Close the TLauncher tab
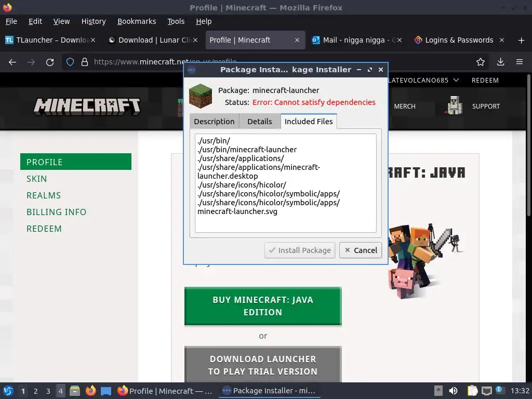 pos(93,40)
